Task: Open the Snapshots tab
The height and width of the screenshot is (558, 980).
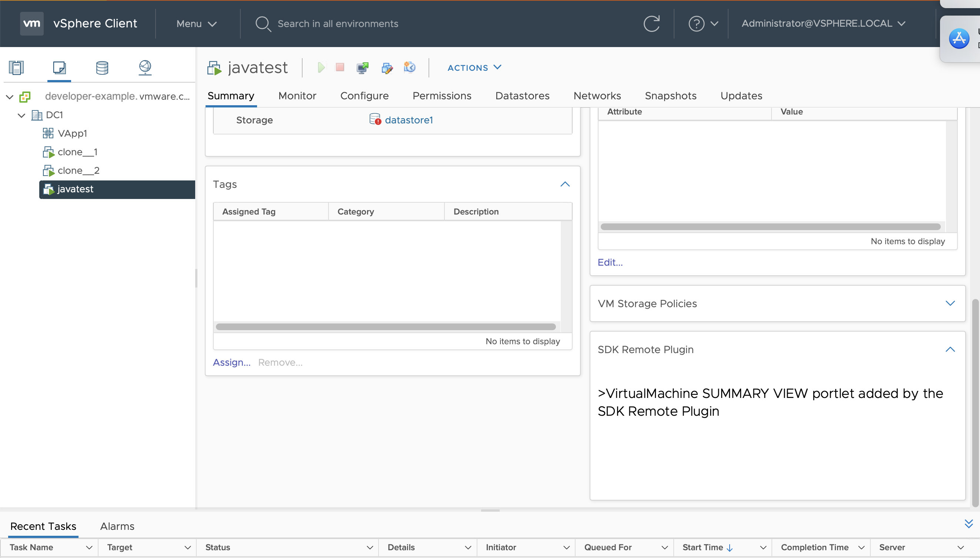Action: (x=671, y=96)
